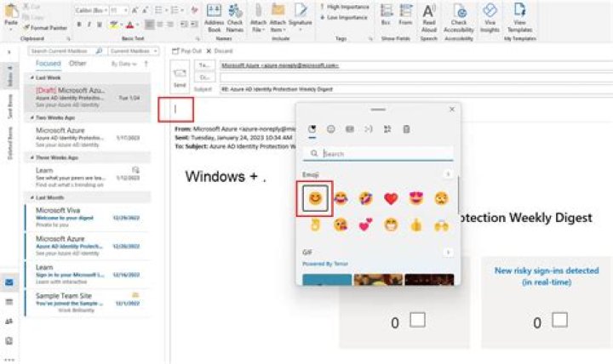The height and width of the screenshot is (364, 613).
Task: Click the Subject text field
Action: pyautogui.click(x=416, y=89)
